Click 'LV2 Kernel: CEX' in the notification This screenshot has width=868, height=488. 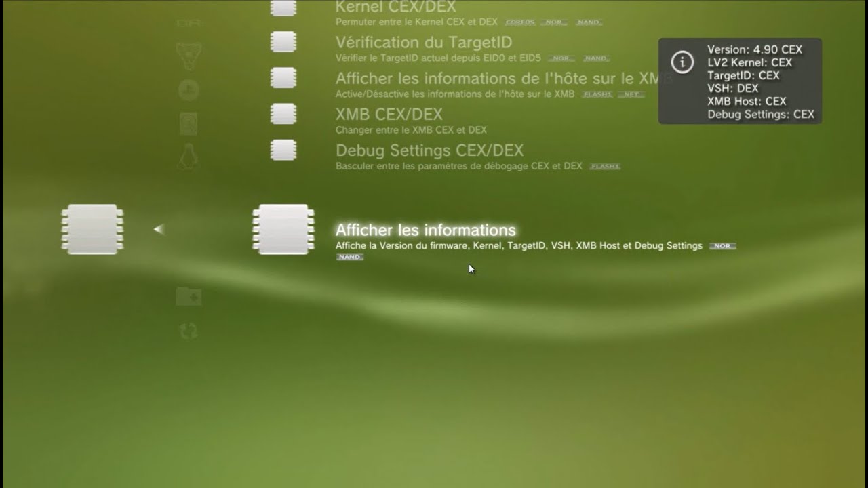pos(749,62)
